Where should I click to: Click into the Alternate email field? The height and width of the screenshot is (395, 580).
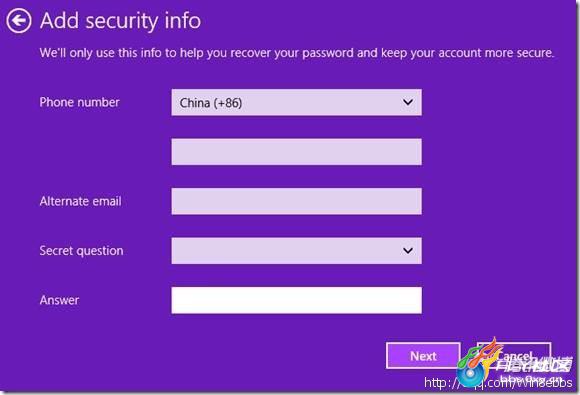296,201
